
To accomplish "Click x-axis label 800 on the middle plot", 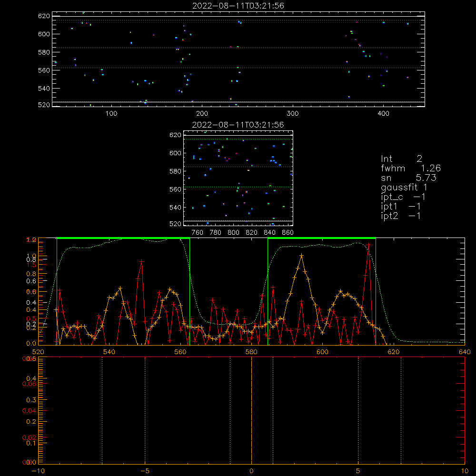I will click(x=233, y=233).
